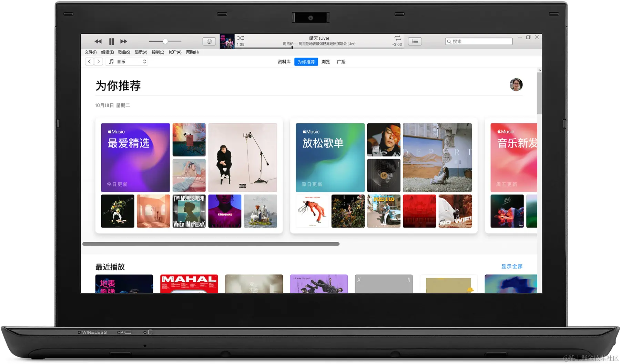Enable shuffle playback
The image size is (621, 364).
241,38
